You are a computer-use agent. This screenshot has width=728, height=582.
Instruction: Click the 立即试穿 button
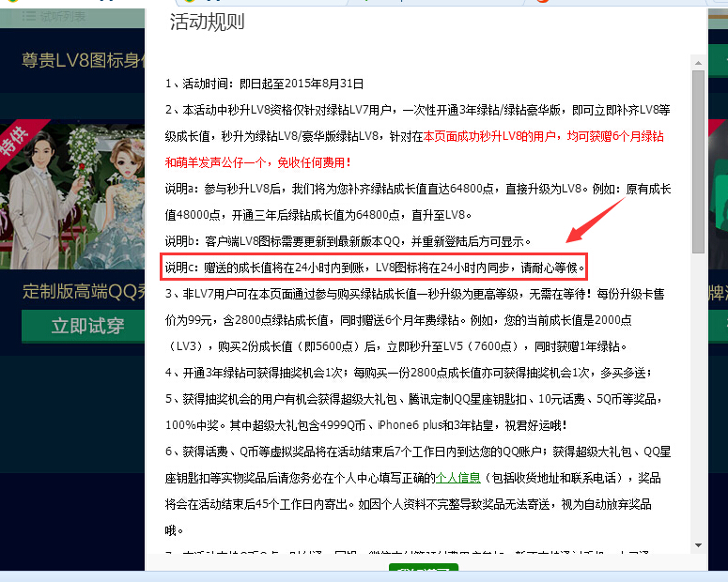(x=83, y=326)
